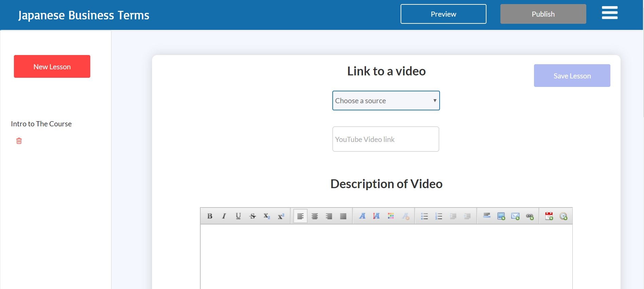Open the hamburger menu
644x289 pixels.
(x=610, y=13)
